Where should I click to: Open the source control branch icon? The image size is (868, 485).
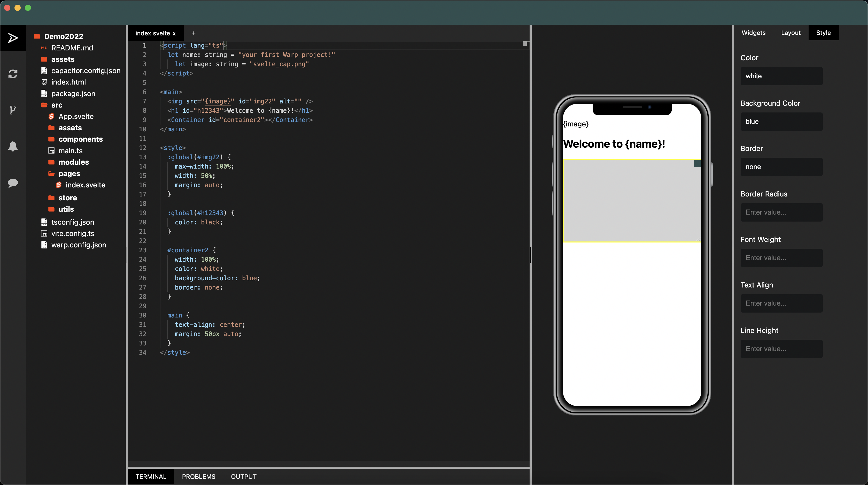point(13,110)
